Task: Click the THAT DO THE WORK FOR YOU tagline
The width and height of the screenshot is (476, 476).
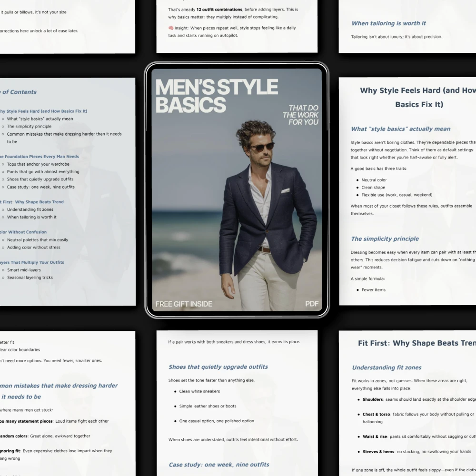Action: [x=300, y=115]
